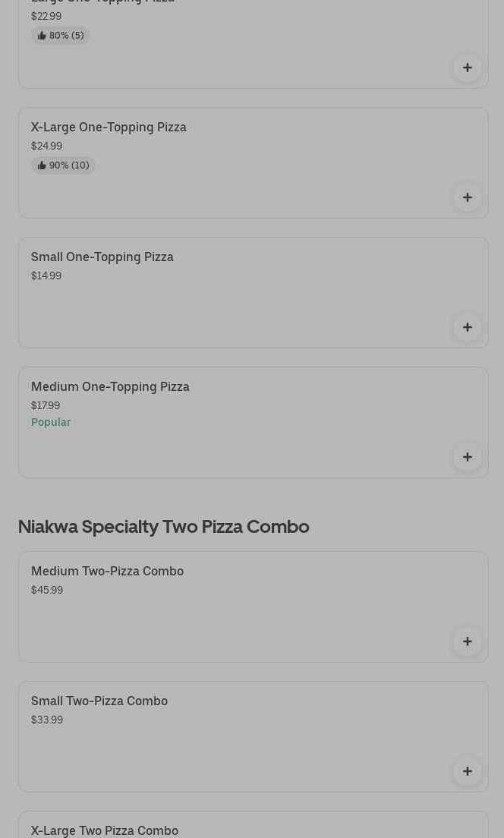Click the 90% (10) rating badge

[63, 165]
